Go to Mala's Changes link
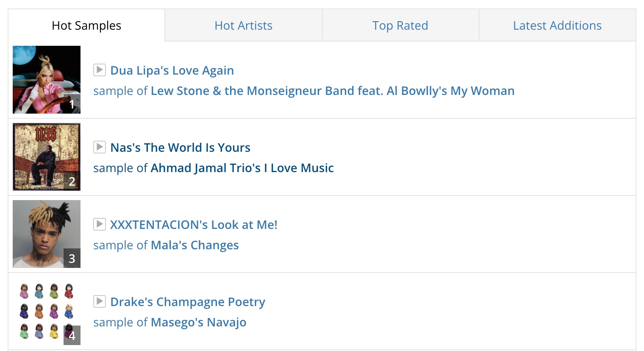The image size is (644, 351). click(194, 245)
